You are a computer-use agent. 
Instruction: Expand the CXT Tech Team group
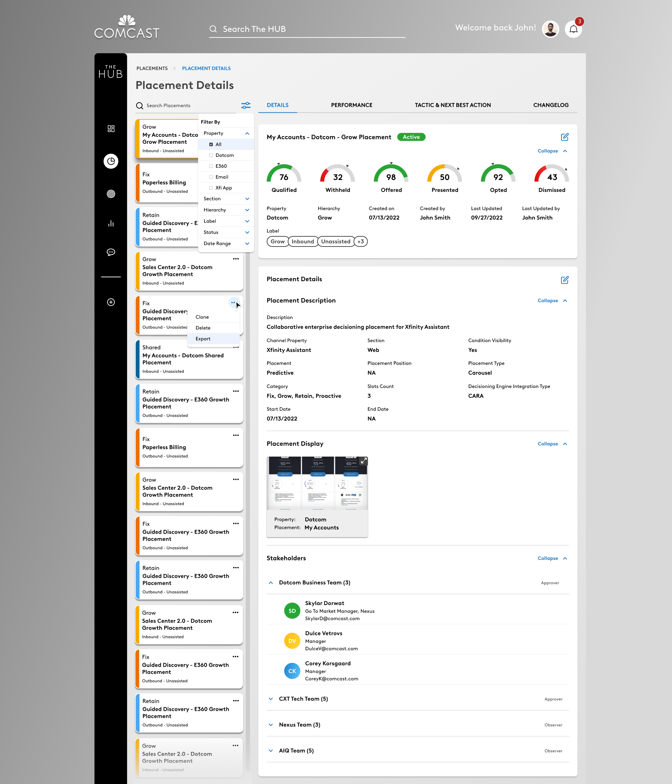coord(271,699)
